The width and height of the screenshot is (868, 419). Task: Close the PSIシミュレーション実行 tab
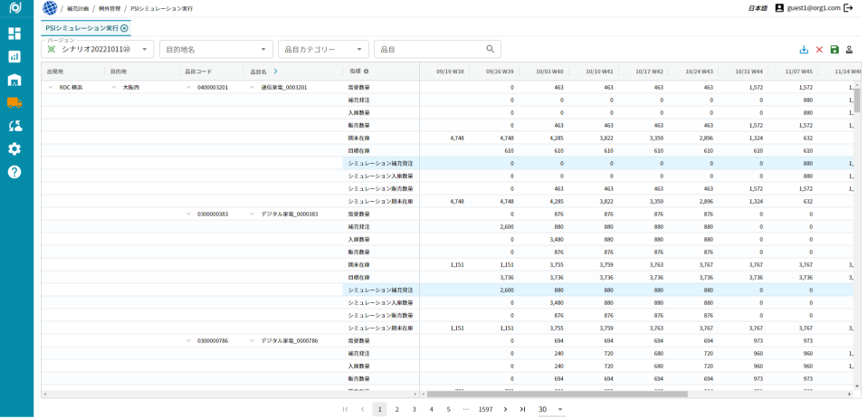[124, 29]
